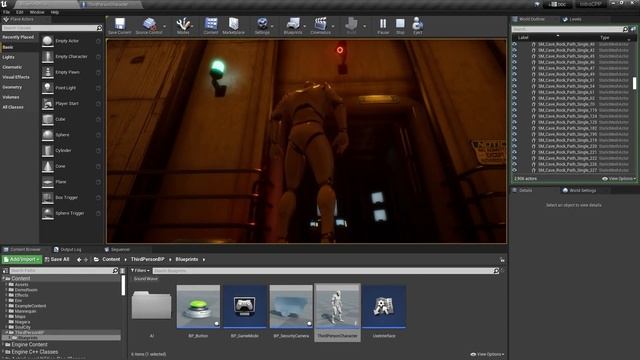Image resolution: width=640 pixels, height=360 pixels.
Task: Toggle visibility of SM_Cave_Rock_Path_Single_45
Action: coord(515,56)
